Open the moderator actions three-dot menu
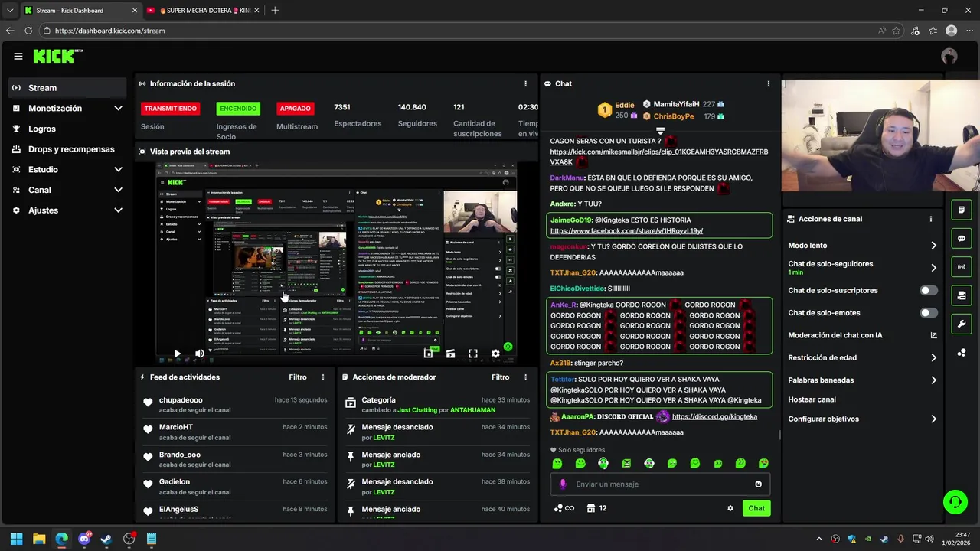Image resolution: width=980 pixels, height=551 pixels. (525, 377)
